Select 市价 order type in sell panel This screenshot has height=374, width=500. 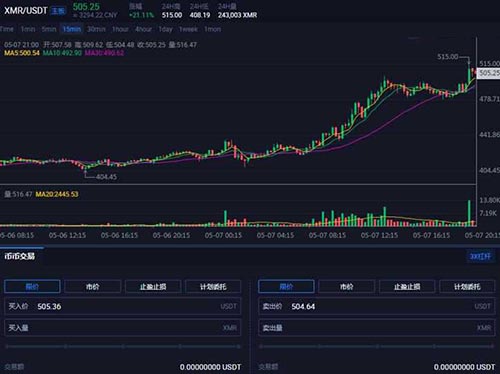point(347,286)
